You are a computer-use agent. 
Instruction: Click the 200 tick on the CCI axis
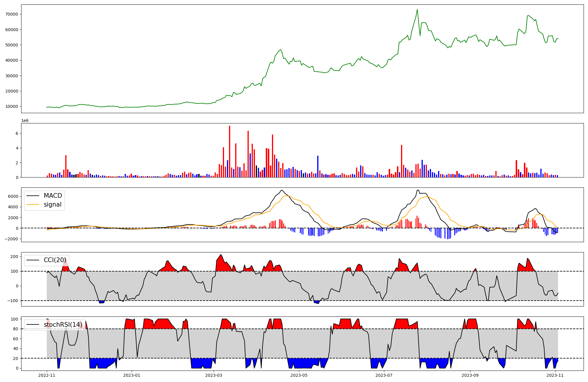pos(15,257)
